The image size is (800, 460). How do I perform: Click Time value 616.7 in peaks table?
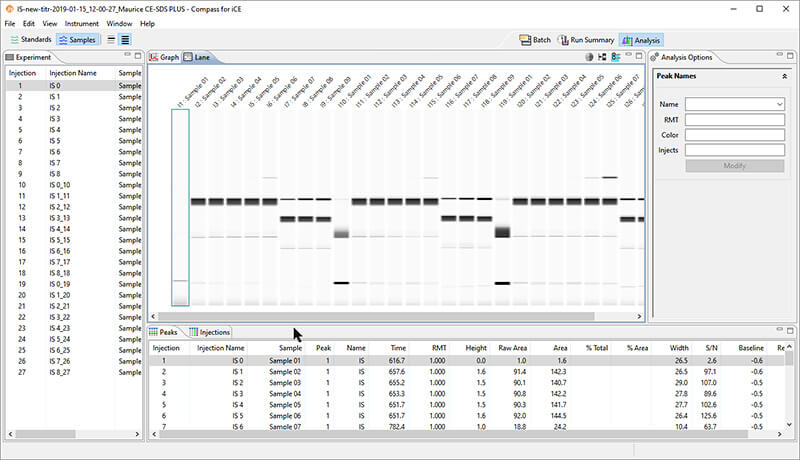(396, 361)
